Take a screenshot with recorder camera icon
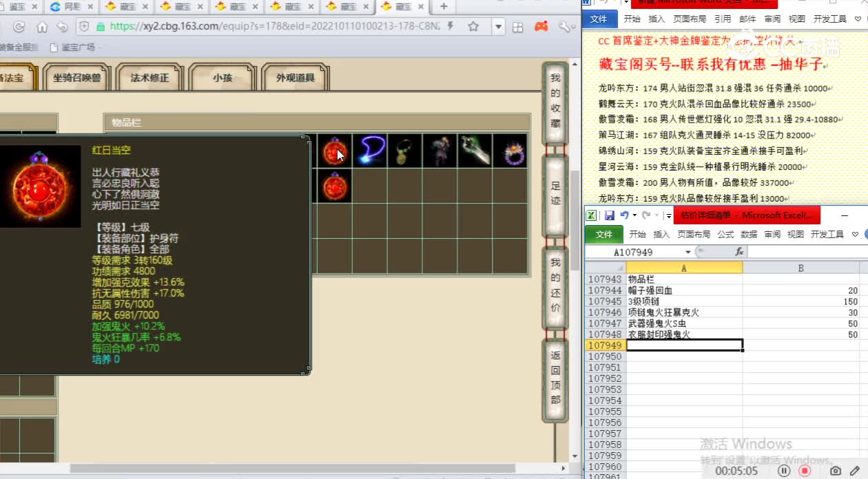 tap(836, 471)
